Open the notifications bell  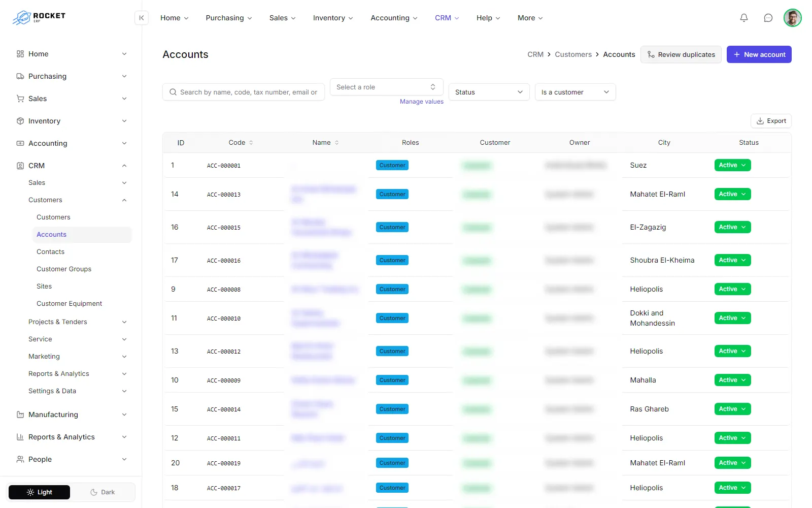coord(744,18)
